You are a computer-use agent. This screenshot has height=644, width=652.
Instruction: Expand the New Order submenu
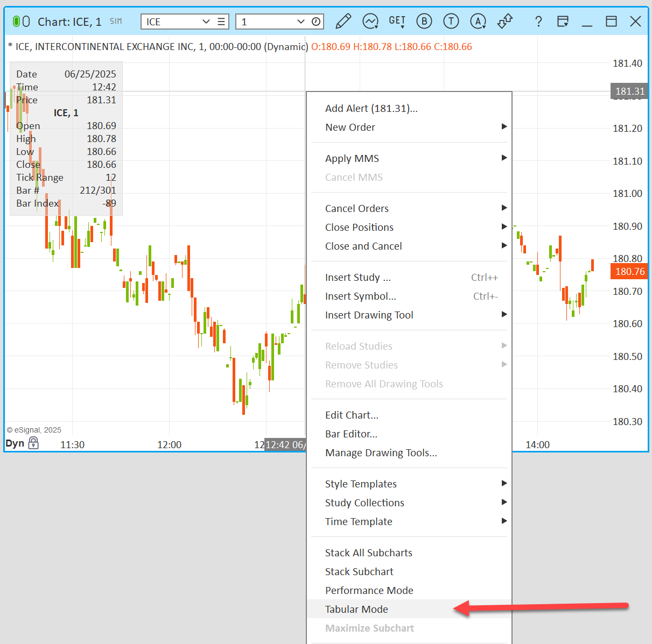pyautogui.click(x=409, y=128)
